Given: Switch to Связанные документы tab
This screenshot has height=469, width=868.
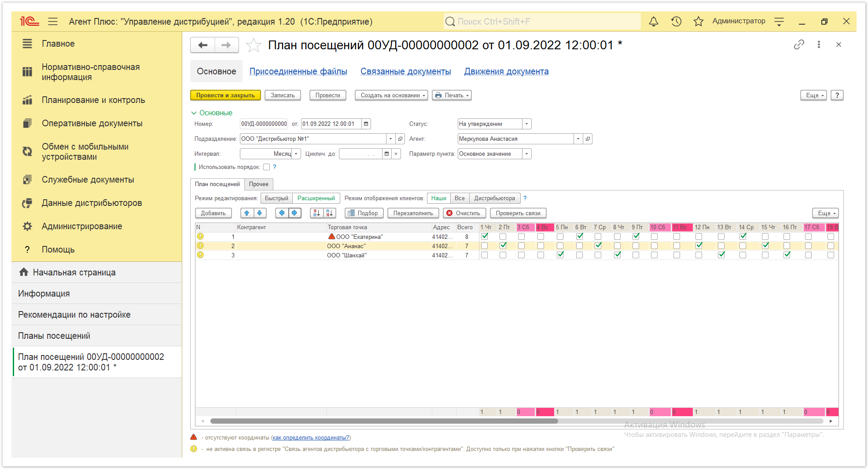Looking at the screenshot, I should click(x=406, y=72).
